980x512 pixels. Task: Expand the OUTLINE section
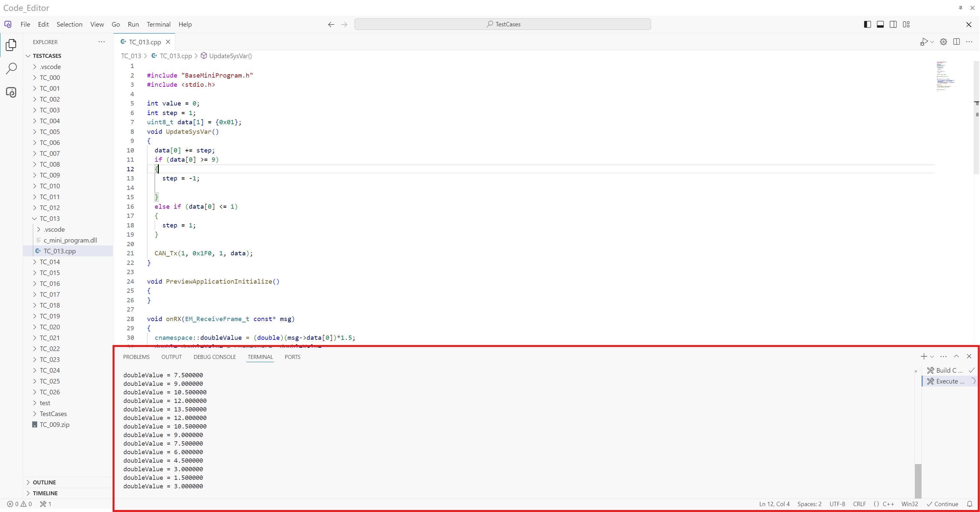click(x=44, y=482)
